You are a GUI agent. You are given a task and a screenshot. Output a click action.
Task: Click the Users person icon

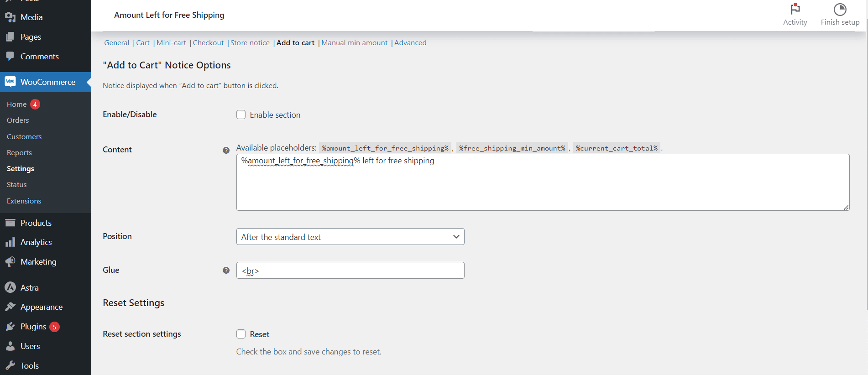click(x=10, y=346)
